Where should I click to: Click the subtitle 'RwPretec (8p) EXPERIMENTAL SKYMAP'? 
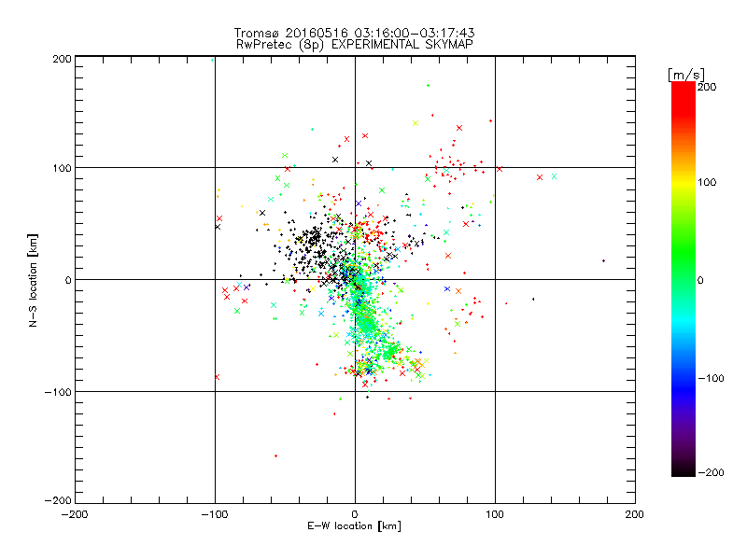pyautogui.click(x=355, y=44)
